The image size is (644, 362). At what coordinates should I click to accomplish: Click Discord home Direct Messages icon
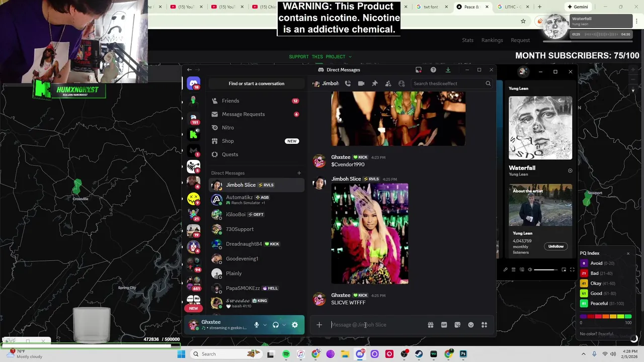pos(194,83)
